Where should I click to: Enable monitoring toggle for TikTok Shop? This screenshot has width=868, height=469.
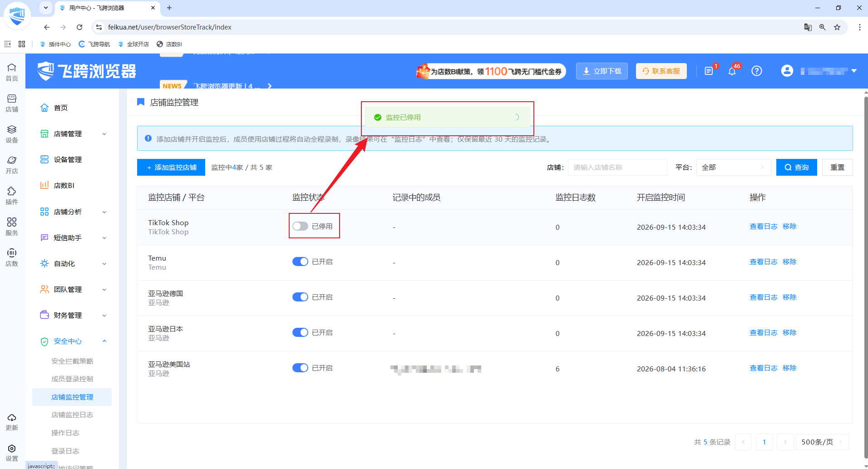click(x=300, y=226)
